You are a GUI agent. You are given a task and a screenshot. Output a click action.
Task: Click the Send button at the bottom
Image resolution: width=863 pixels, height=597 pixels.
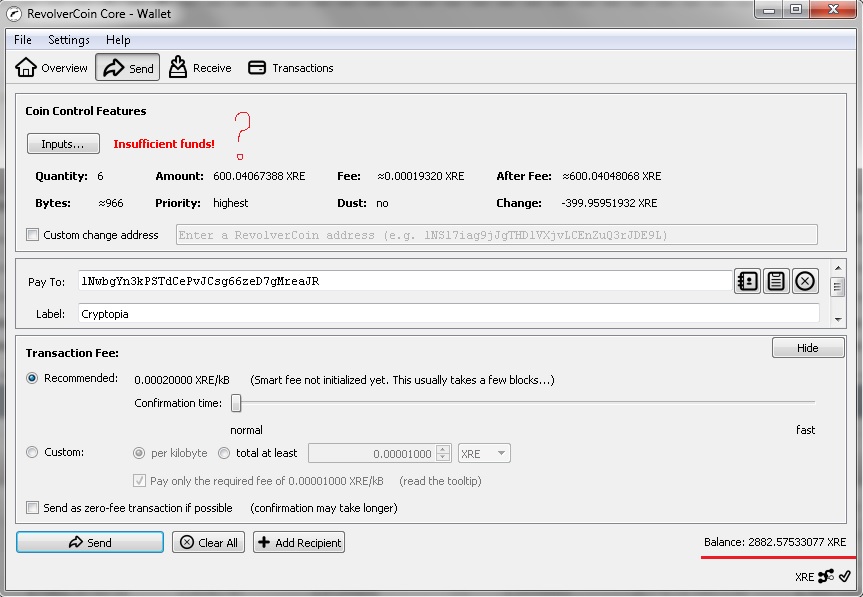tap(90, 542)
